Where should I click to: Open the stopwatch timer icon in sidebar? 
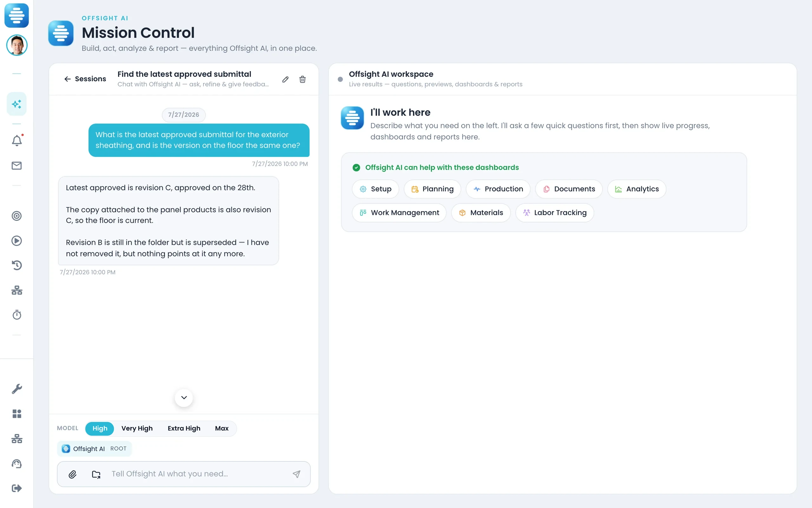(17, 315)
